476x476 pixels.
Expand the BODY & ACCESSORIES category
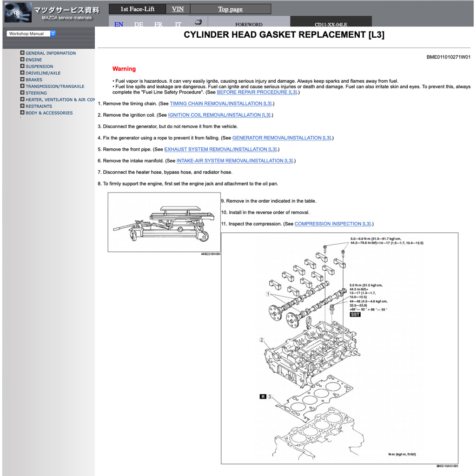[22, 112]
